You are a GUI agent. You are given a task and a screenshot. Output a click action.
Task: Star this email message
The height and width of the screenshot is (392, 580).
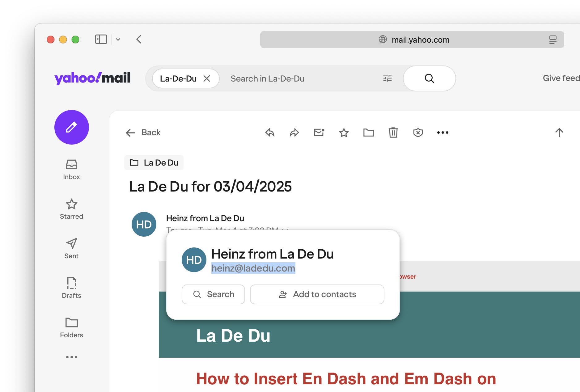click(x=344, y=133)
